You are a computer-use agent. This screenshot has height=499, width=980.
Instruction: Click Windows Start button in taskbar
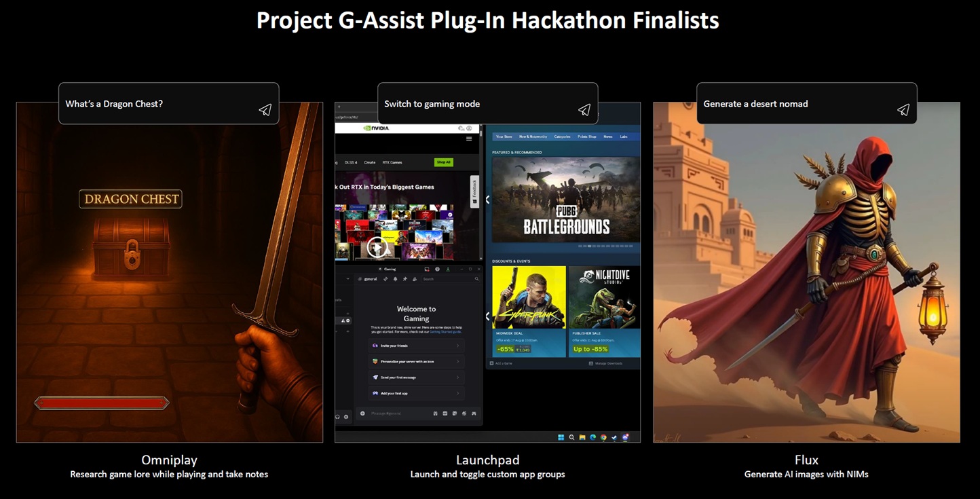click(561, 438)
